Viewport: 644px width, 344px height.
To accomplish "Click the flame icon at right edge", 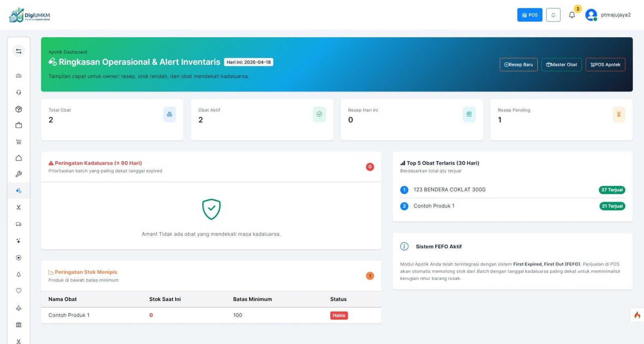I will [637, 315].
